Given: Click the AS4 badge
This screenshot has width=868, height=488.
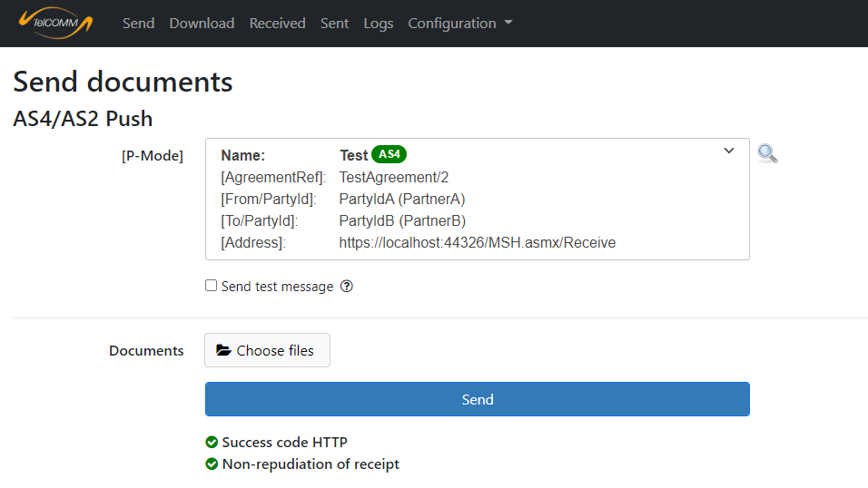Looking at the screenshot, I should tap(390, 154).
